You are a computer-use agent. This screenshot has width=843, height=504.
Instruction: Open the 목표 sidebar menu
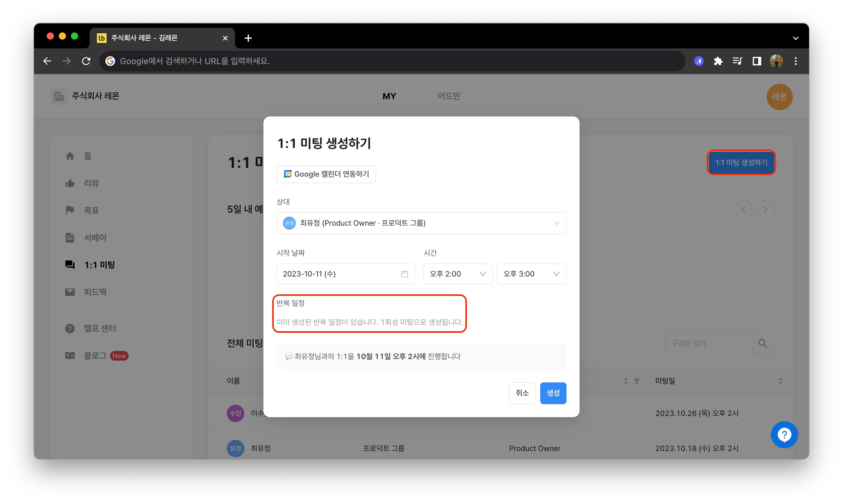click(x=82, y=210)
